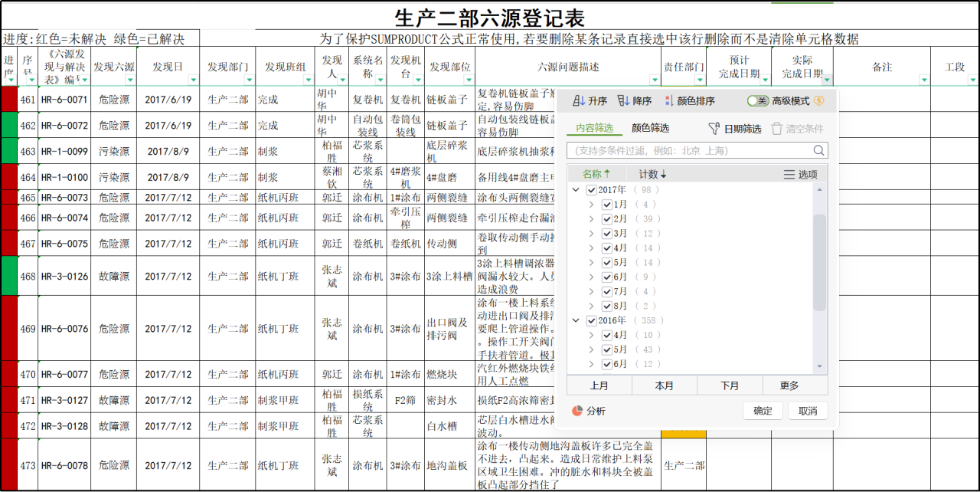Screen dimensions: 980x492
Task: Select cell HR-6-0071
Action: click(64, 100)
